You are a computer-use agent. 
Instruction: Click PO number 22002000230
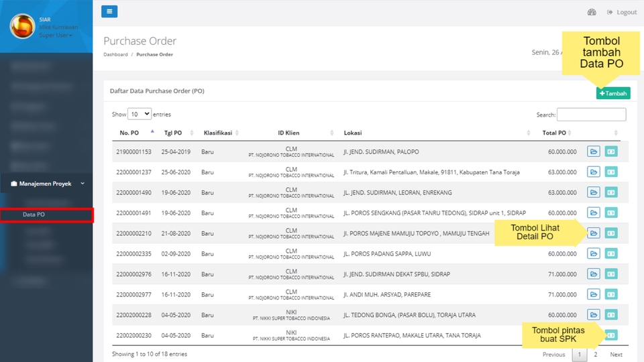133,335
